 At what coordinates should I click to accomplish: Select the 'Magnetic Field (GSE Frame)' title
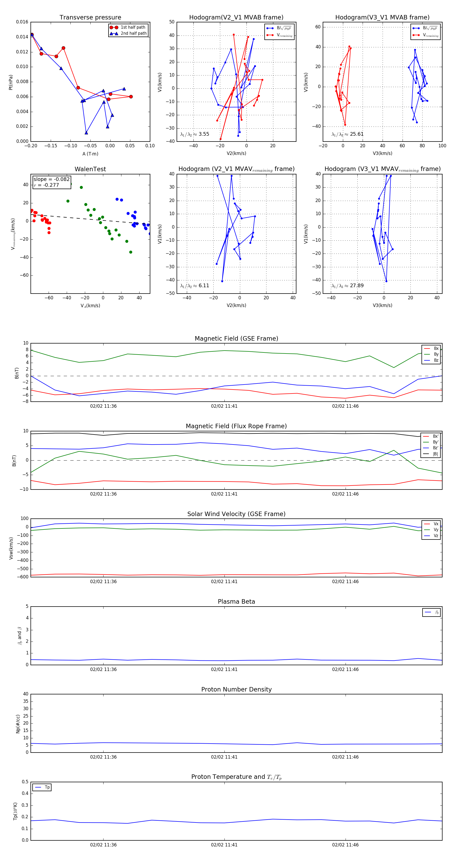(x=236, y=338)
